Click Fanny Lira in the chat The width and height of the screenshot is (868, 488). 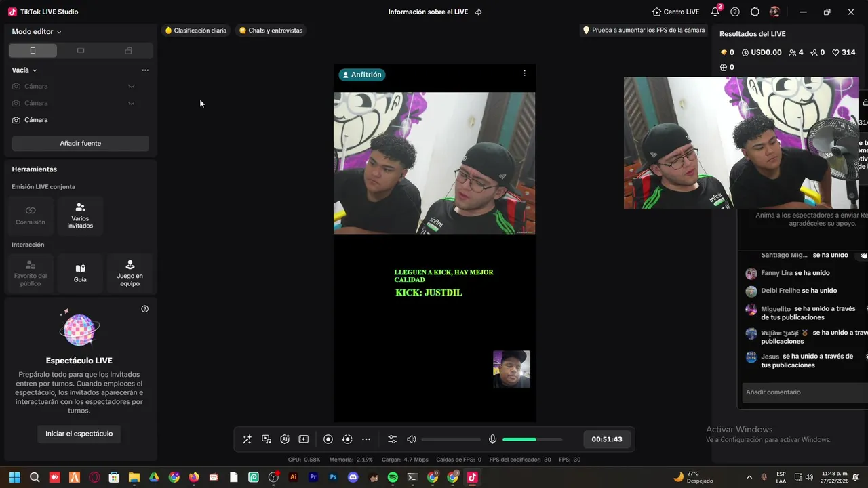[776, 273]
